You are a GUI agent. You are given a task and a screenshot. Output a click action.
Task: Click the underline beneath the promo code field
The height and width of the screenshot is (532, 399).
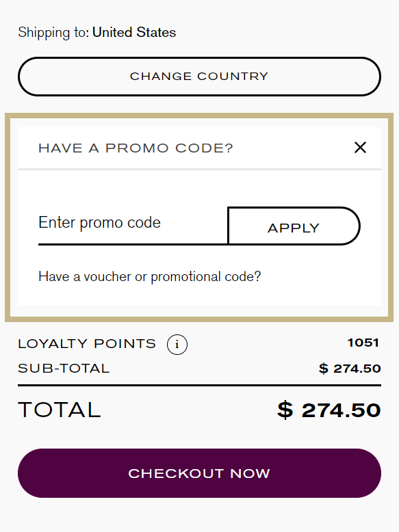(x=133, y=244)
